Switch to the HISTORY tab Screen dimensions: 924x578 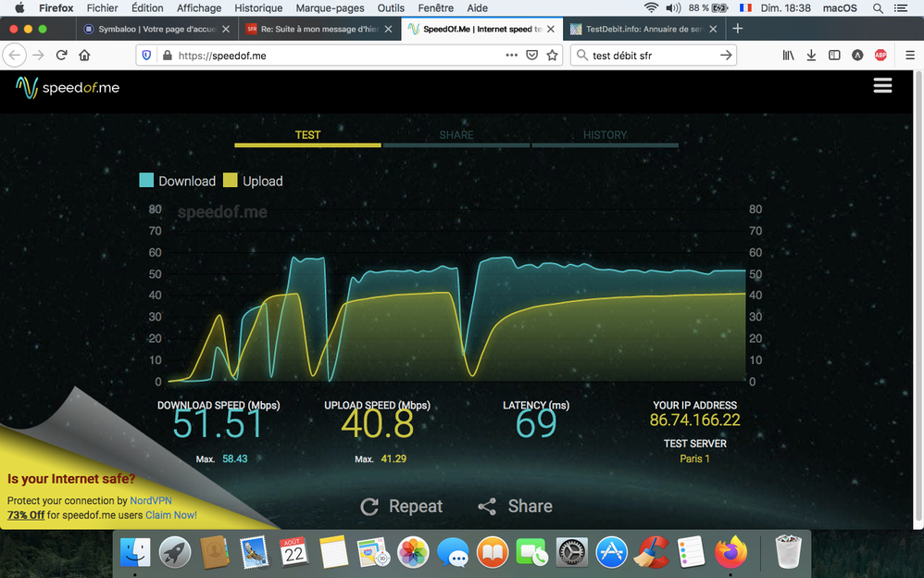point(605,135)
